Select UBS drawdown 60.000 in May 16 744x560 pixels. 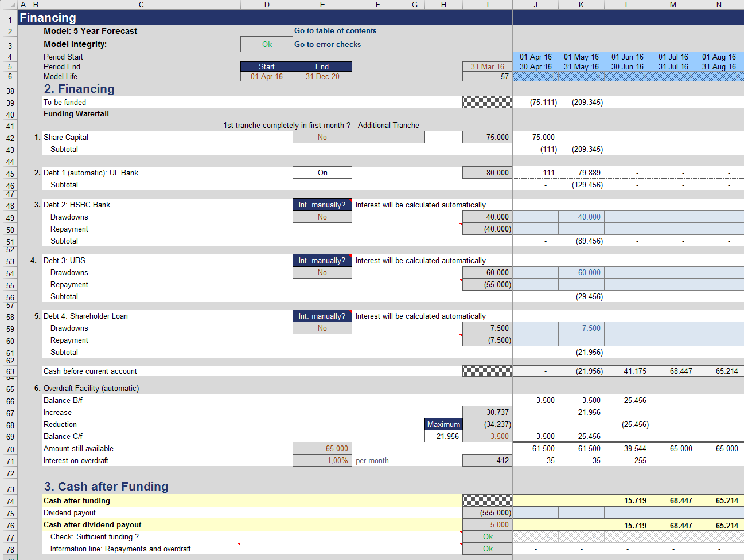pos(581,273)
